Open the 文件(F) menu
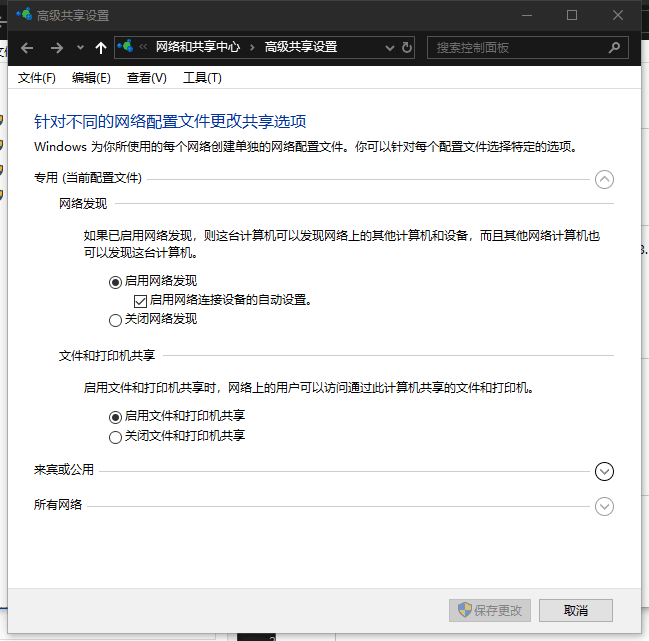 tap(37, 78)
